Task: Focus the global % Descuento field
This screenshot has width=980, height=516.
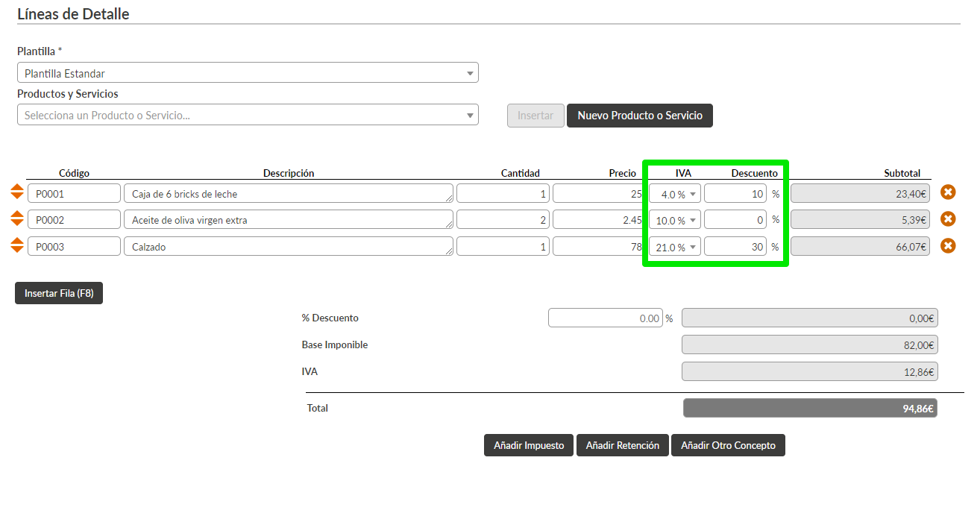Action: 605,318
